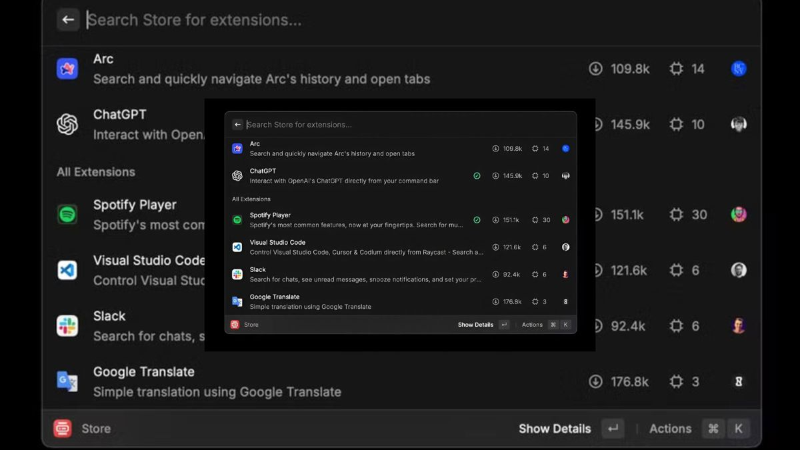Click the large Slack icon
This screenshot has height=450, width=800.
67,326
